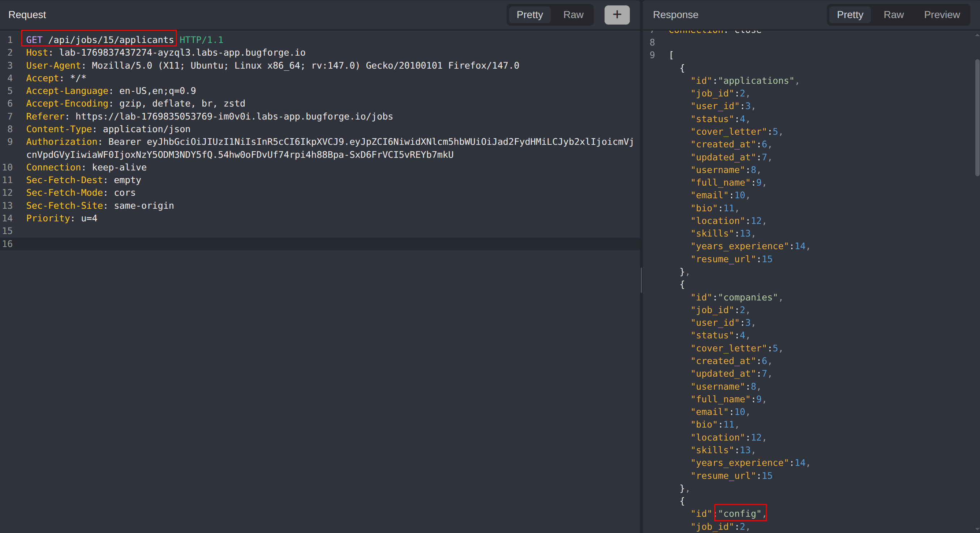The image size is (980, 533).
Task: Click scroll-down arrow in Response panel
Action: [x=977, y=529]
